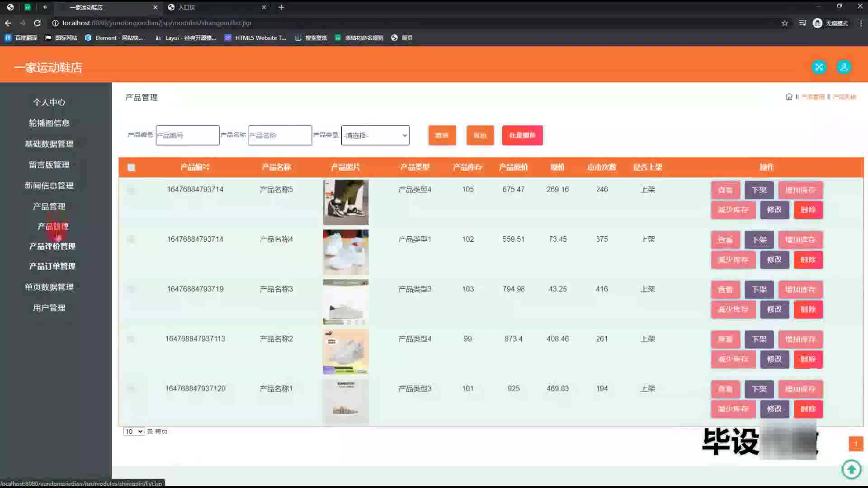Open the user avatar icon in the header
868x488 pixels.
click(844, 67)
